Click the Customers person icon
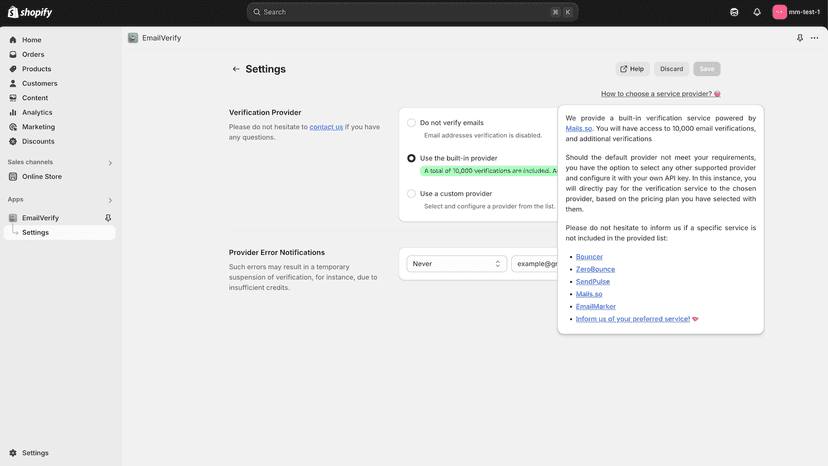This screenshot has height=466, width=828. (x=13, y=83)
